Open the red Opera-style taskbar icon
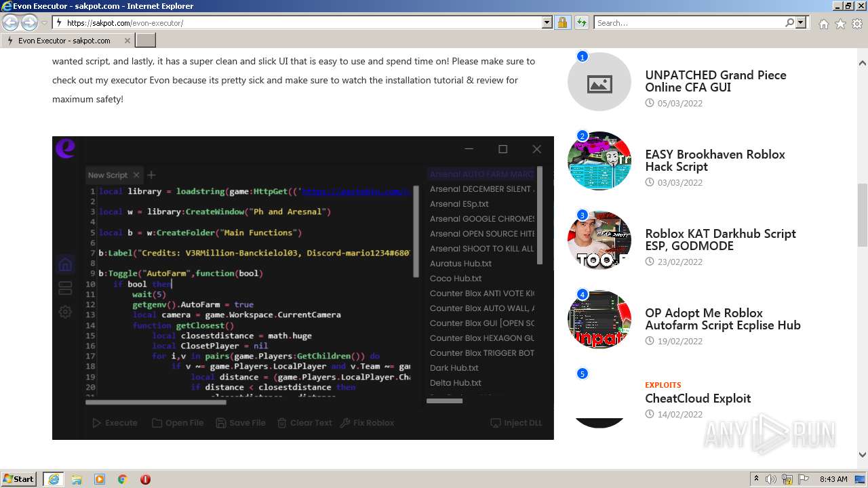 (x=145, y=479)
